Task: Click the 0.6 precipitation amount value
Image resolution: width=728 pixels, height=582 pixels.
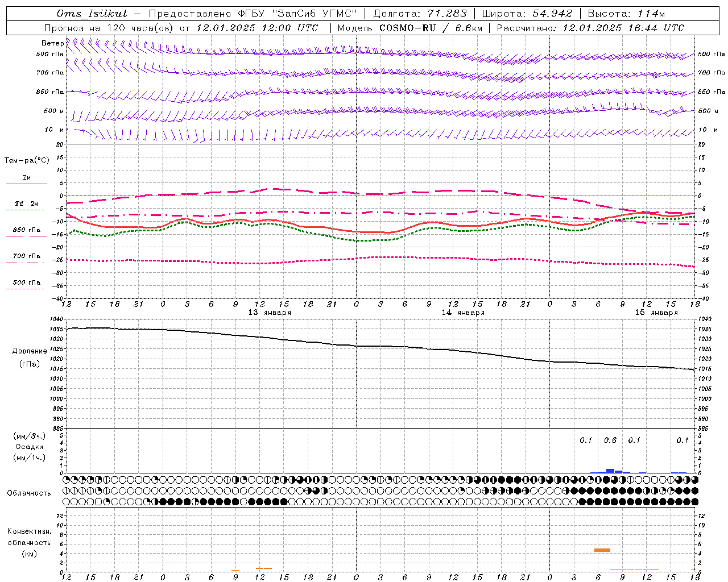Action: pyautogui.click(x=610, y=440)
